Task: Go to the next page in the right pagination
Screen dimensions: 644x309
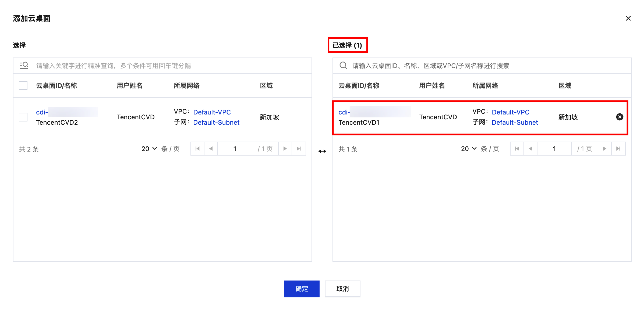Action: (605, 149)
